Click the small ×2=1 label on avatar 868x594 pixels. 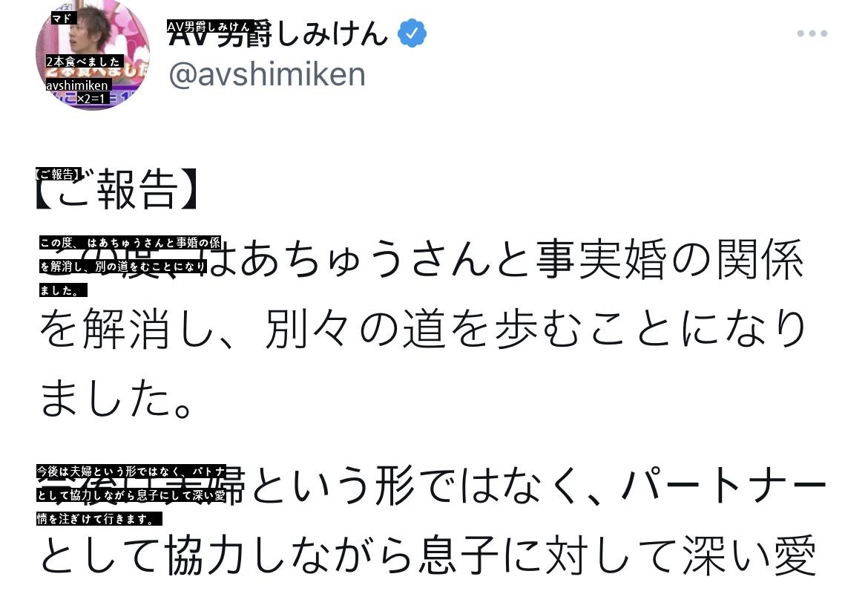point(92,98)
